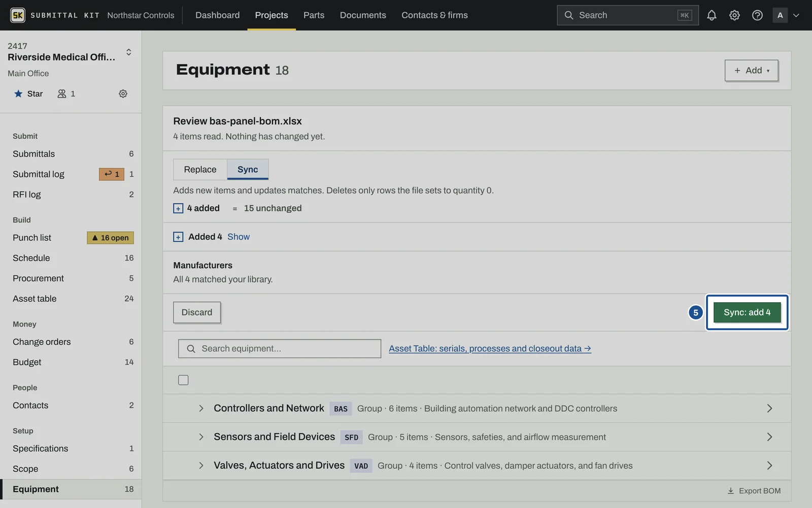Open account menu chevron
The height and width of the screenshot is (508, 812).
796,15
